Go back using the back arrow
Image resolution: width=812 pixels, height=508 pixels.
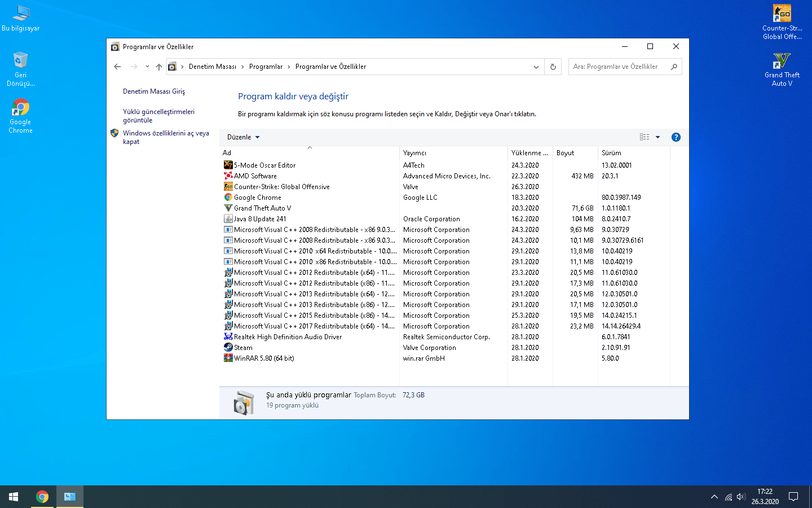(x=117, y=67)
